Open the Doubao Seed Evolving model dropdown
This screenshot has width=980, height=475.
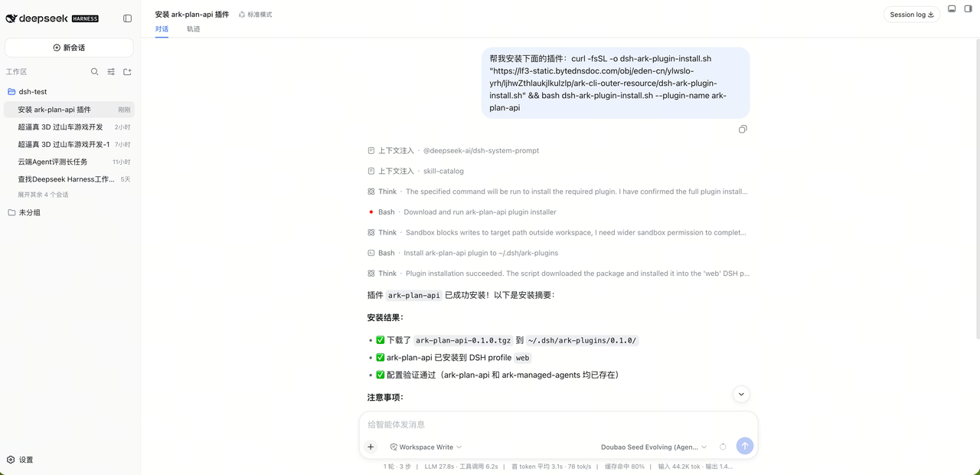pyautogui.click(x=654, y=447)
